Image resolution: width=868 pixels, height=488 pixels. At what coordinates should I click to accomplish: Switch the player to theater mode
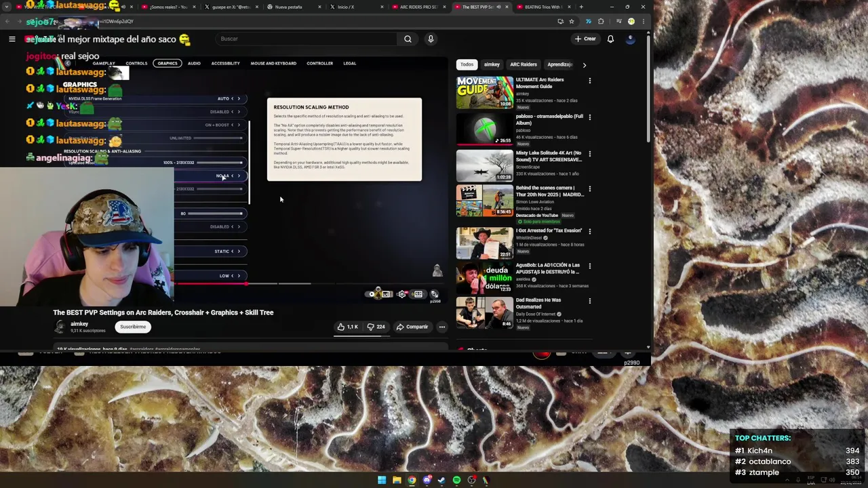pos(418,294)
